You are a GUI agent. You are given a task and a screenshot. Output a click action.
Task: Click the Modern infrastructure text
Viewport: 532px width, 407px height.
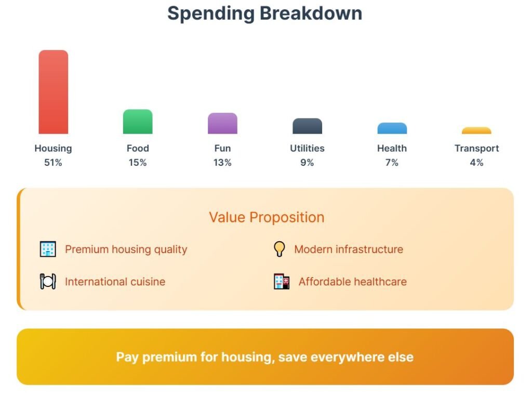click(349, 250)
